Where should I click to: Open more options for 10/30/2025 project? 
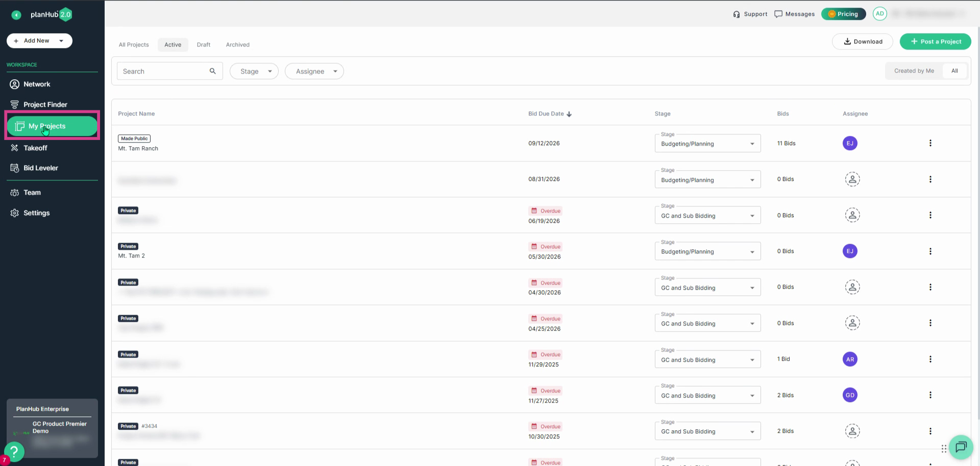click(x=930, y=431)
